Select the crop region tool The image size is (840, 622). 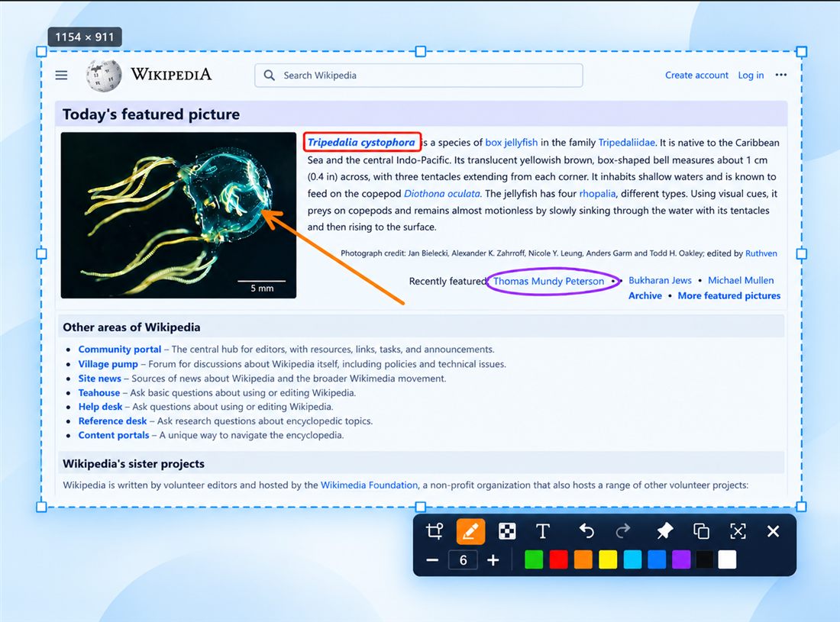435,531
